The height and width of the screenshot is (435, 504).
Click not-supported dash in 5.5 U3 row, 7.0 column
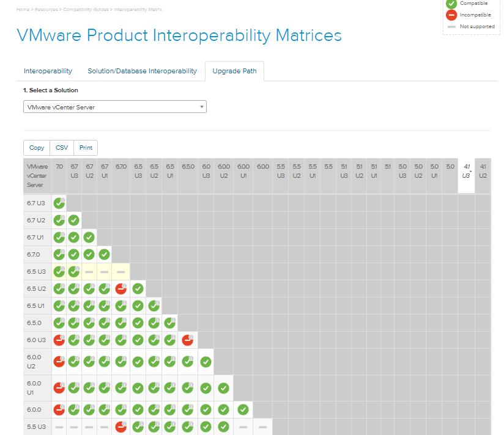pyautogui.click(x=59, y=427)
